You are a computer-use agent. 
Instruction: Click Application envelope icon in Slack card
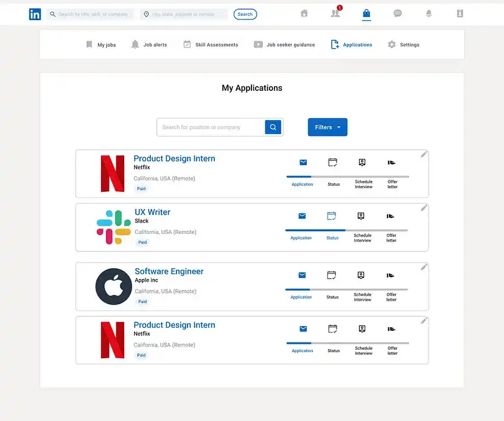(x=302, y=216)
